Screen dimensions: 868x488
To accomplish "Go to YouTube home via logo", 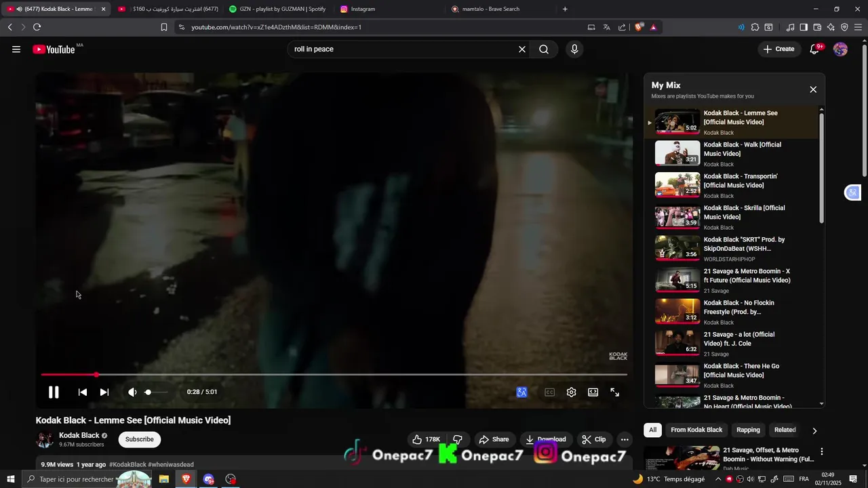I will coord(54,49).
